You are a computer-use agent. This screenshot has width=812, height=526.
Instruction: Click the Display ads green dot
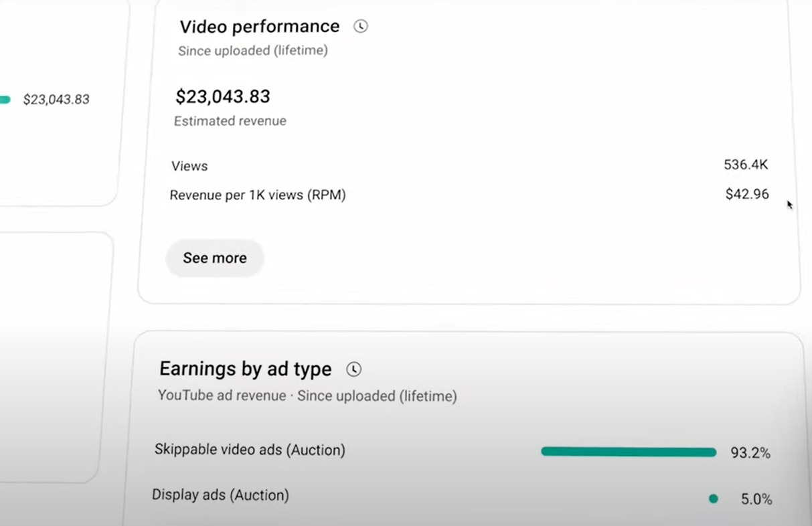point(713,499)
